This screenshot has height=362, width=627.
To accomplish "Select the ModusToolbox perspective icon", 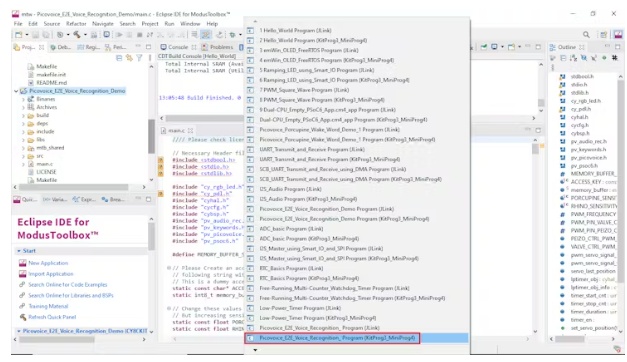I will tap(618, 35).
